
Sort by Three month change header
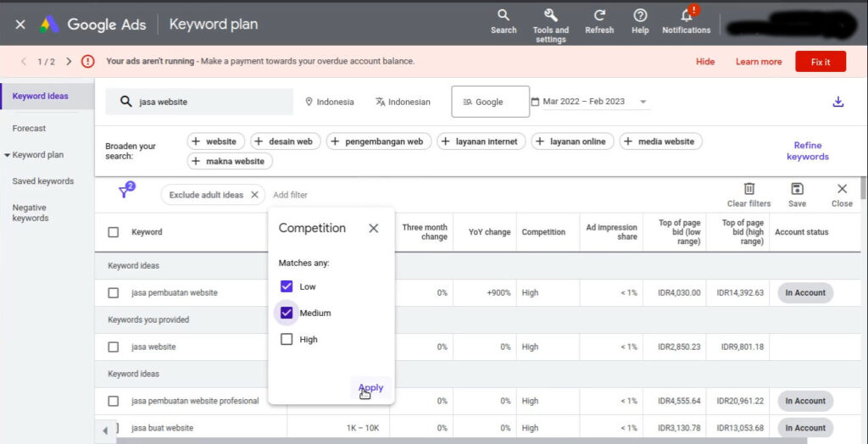pyautogui.click(x=425, y=232)
